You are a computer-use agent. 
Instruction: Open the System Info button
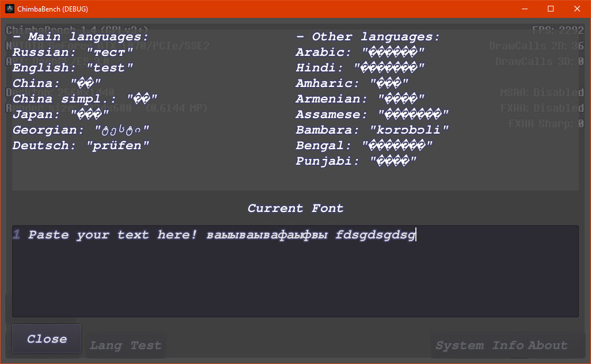[479, 346]
